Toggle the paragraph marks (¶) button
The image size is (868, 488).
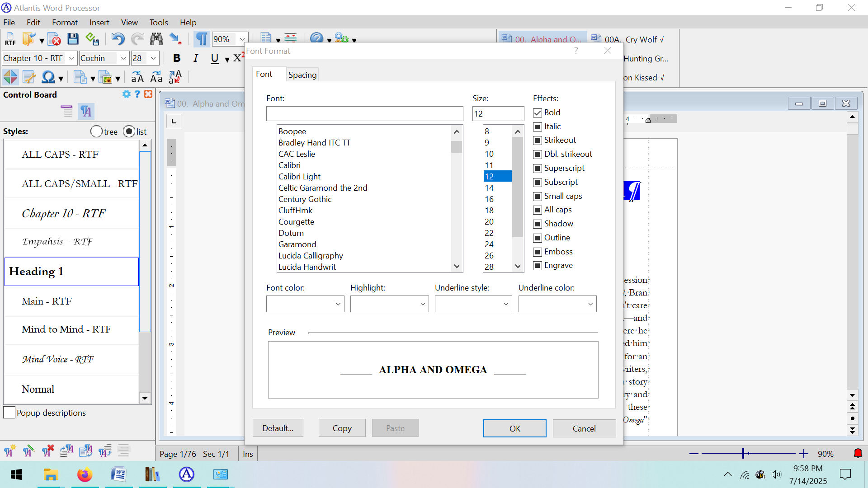pyautogui.click(x=202, y=39)
